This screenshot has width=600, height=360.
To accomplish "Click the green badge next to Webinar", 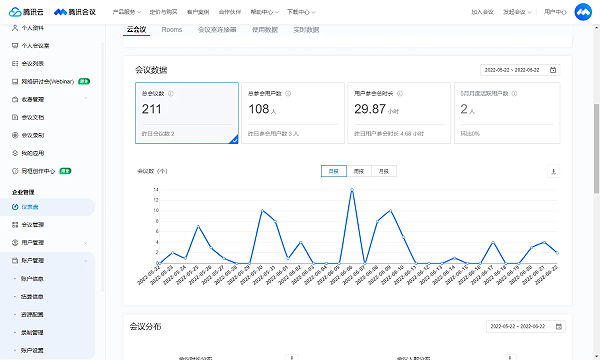I will (84, 81).
